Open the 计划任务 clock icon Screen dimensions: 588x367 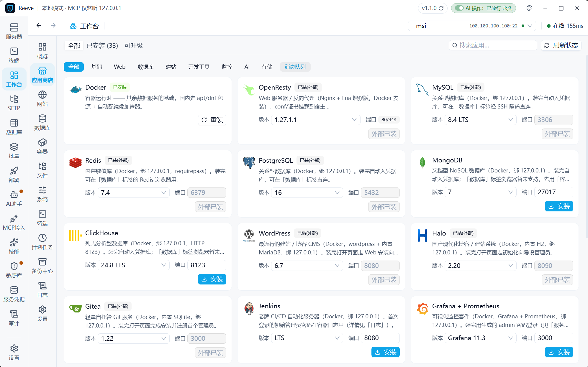(x=42, y=242)
